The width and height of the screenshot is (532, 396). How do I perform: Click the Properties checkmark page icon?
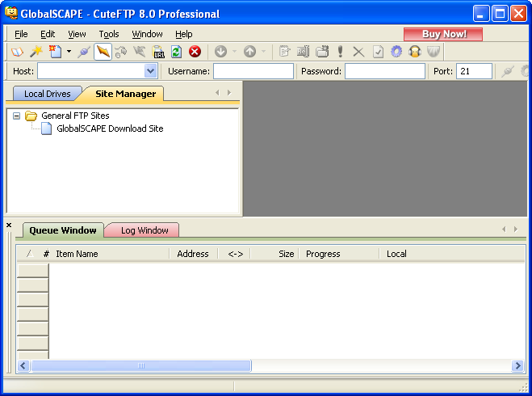pyautogui.click(x=378, y=52)
